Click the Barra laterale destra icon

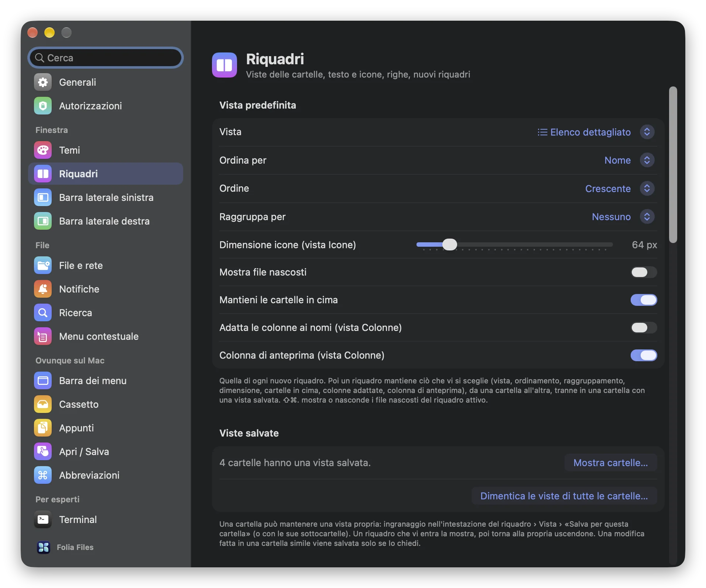(43, 221)
